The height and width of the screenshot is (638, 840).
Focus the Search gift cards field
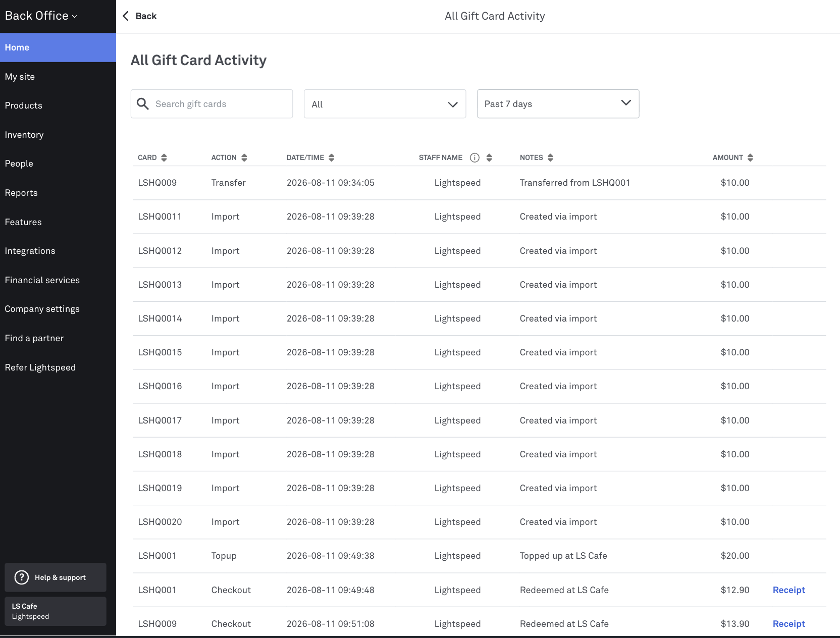212,104
